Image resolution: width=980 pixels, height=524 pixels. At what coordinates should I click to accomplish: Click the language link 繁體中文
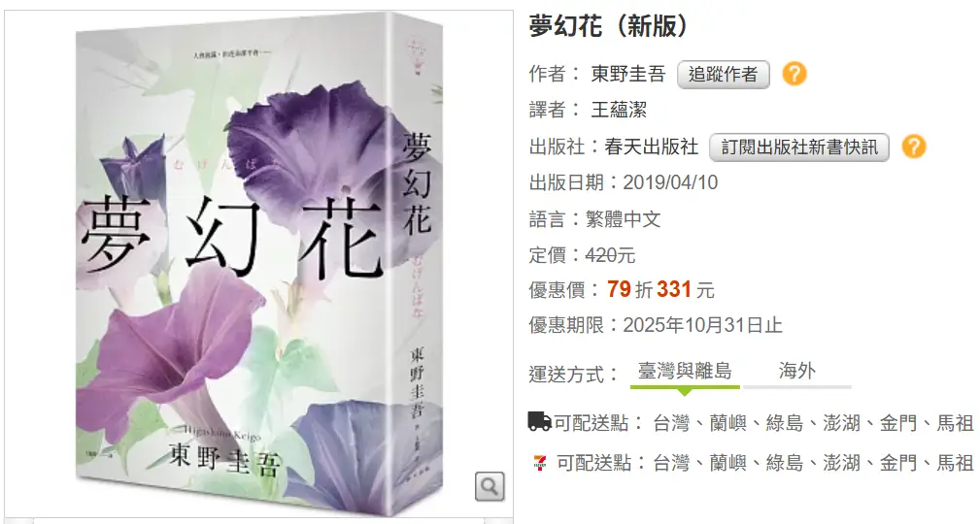pos(624,218)
